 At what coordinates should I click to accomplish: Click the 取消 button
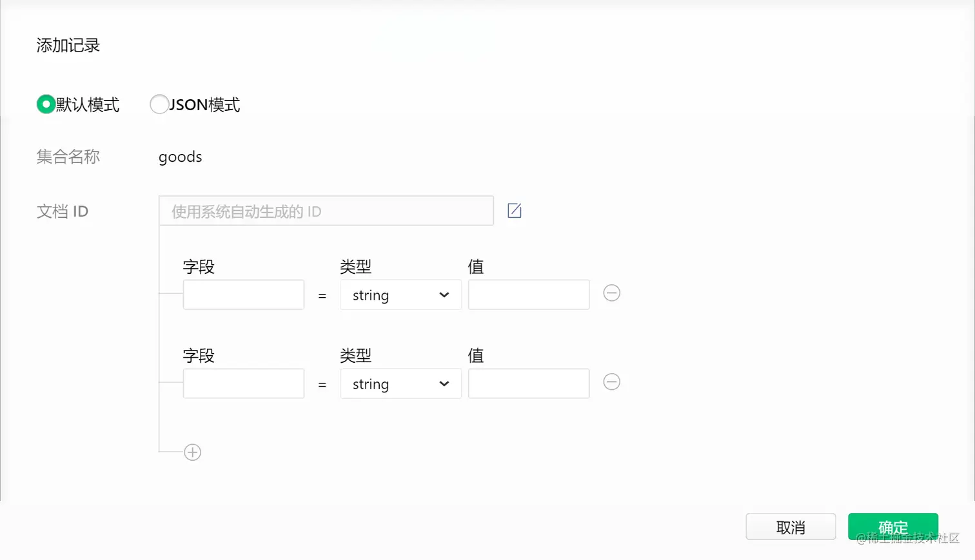pyautogui.click(x=791, y=527)
